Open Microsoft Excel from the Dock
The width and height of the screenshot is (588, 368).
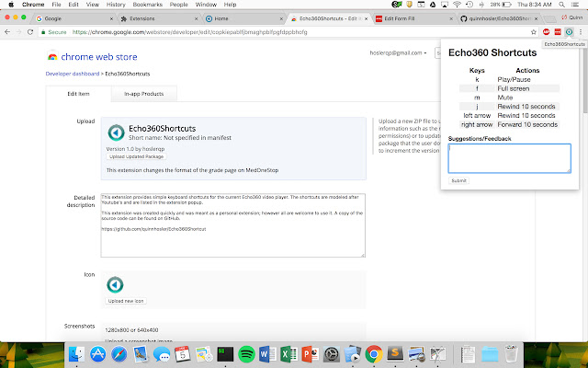(x=288, y=354)
